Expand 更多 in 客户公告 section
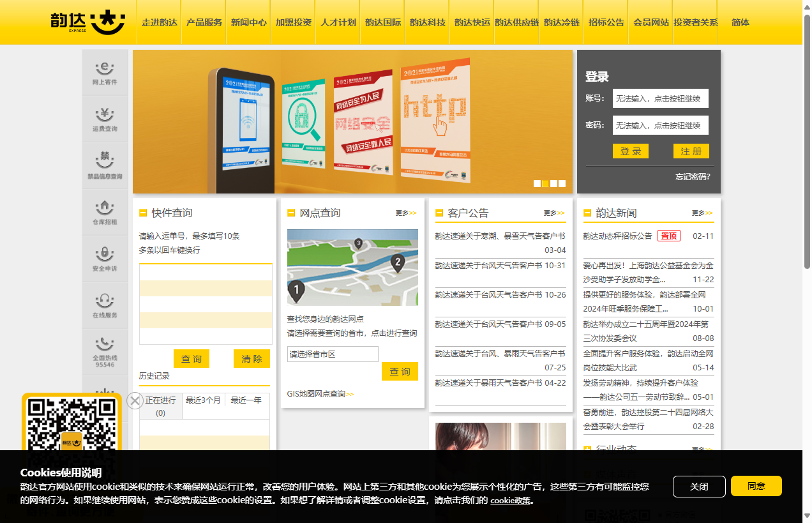 point(553,213)
